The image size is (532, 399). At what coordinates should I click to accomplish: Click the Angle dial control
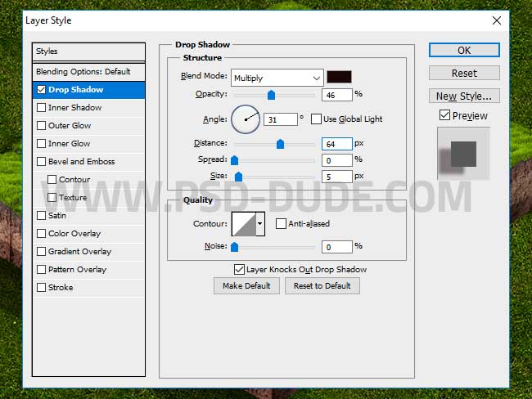[x=246, y=119]
